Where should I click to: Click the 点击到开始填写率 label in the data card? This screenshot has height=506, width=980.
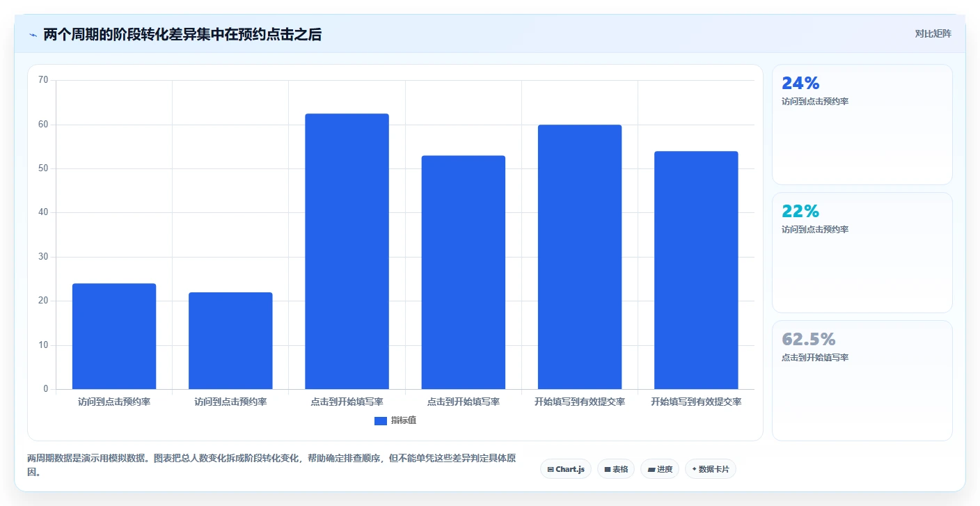(815, 358)
